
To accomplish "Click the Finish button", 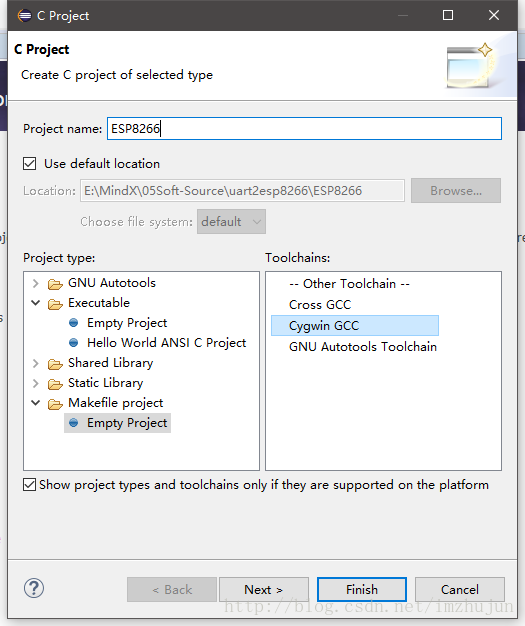I will tap(362, 589).
